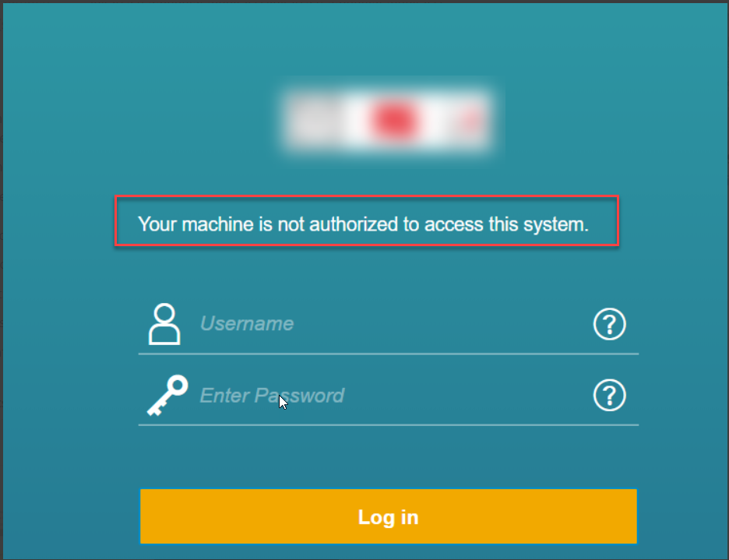Click the round ring of the key icon

(177, 386)
